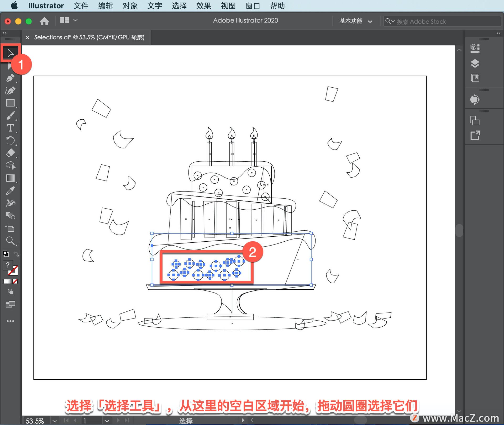The height and width of the screenshot is (425, 504).
Task: Open the Asset Export panel icon
Action: click(475, 135)
